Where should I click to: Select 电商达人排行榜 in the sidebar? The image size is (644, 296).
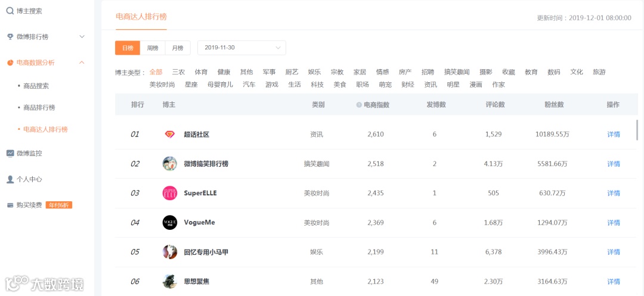pos(45,130)
